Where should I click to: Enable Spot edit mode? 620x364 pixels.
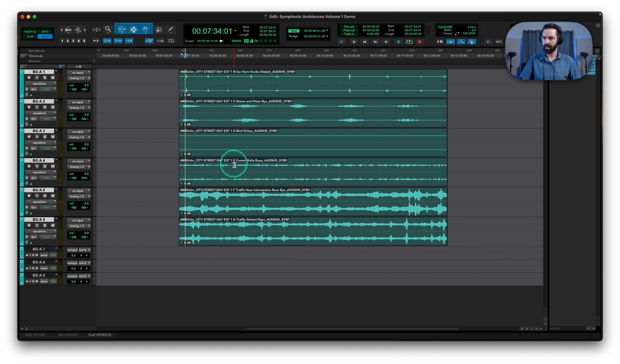pos(45,32)
